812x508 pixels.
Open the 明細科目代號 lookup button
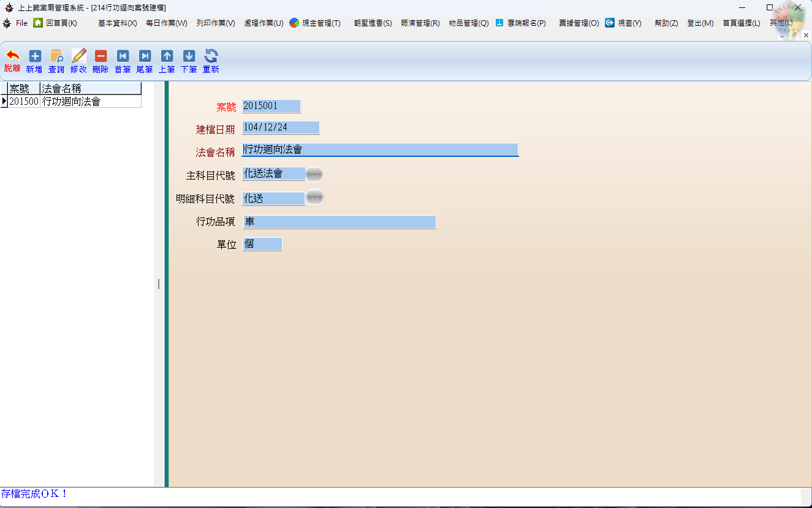click(x=314, y=197)
